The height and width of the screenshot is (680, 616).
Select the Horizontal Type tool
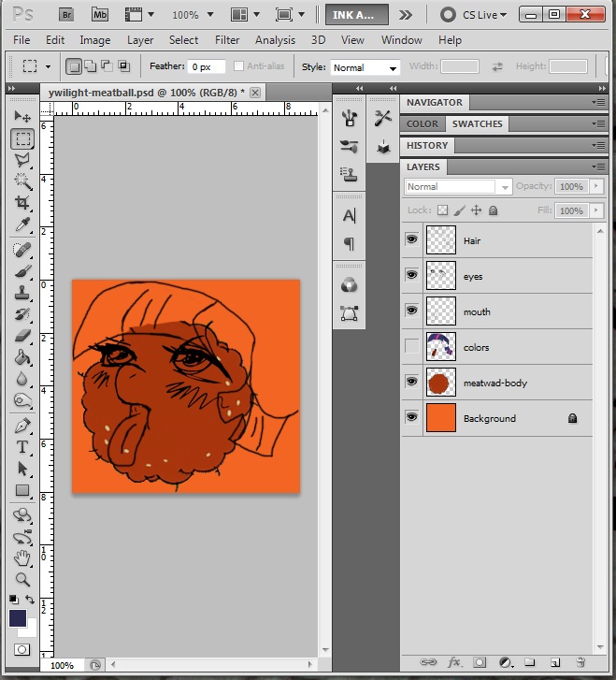click(22, 447)
